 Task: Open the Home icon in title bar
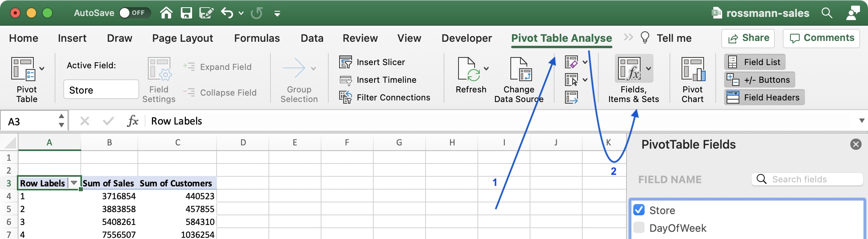coord(166,13)
